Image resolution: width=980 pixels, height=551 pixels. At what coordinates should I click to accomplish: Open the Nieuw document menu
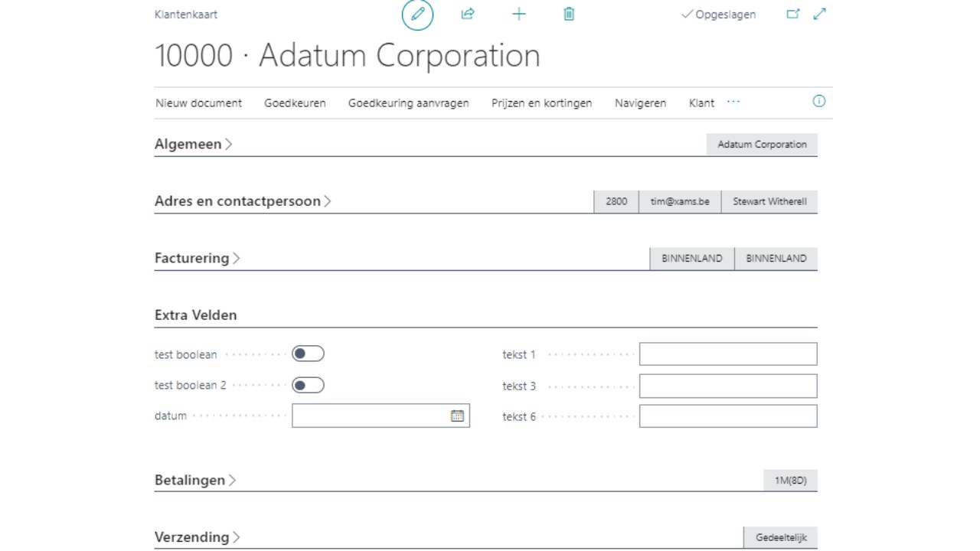pos(199,103)
